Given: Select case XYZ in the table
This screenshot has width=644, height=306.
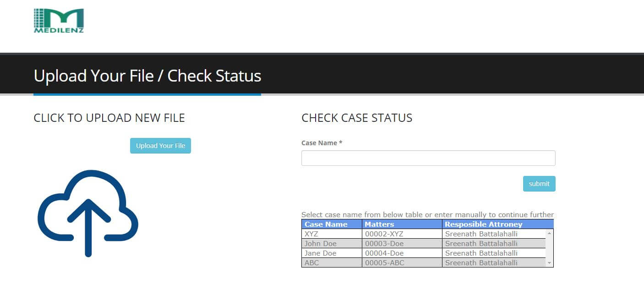Looking at the screenshot, I should click(x=311, y=234).
